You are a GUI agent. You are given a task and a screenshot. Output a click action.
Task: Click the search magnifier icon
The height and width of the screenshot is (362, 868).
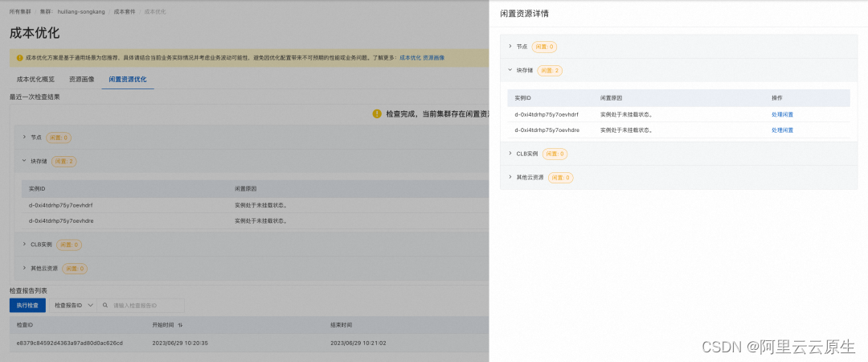tap(104, 306)
